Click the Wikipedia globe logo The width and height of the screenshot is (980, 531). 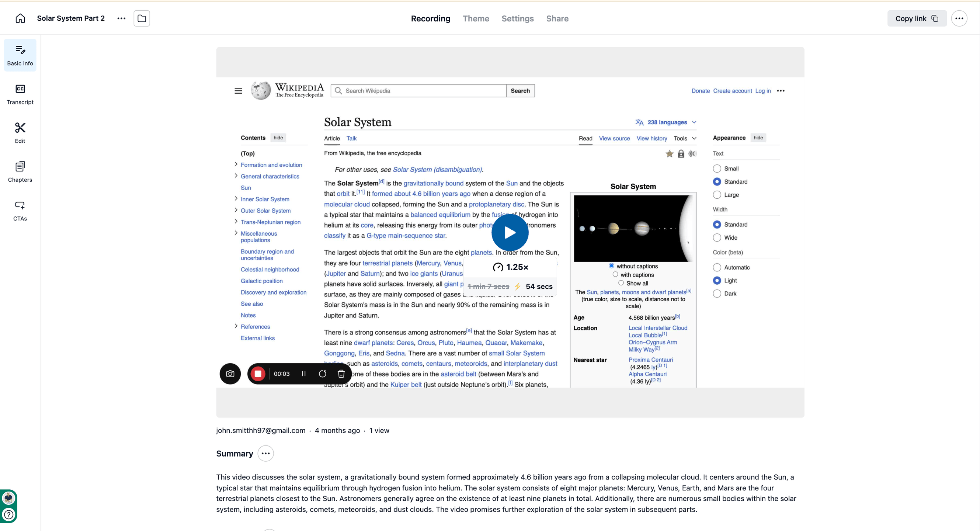261,91
